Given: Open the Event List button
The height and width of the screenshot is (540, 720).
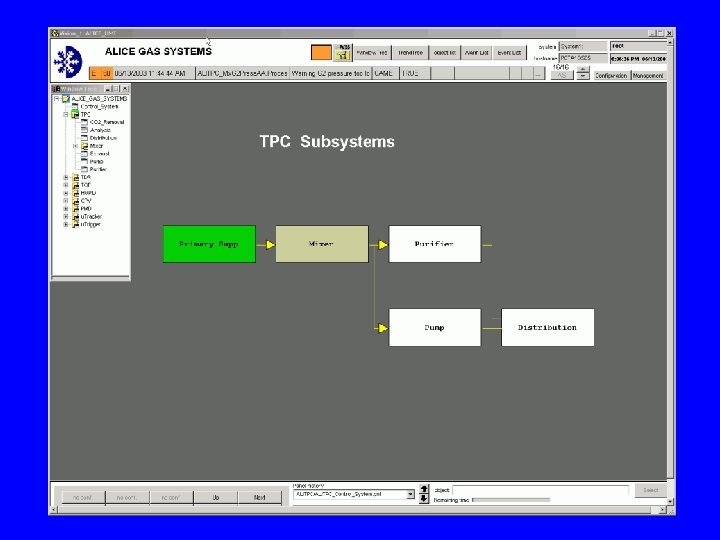Looking at the screenshot, I should click(x=509, y=53).
